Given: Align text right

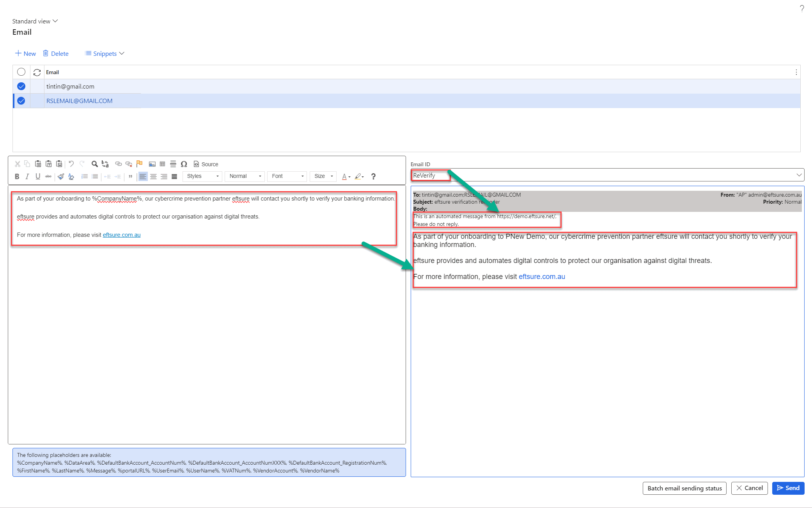Looking at the screenshot, I should point(164,176).
